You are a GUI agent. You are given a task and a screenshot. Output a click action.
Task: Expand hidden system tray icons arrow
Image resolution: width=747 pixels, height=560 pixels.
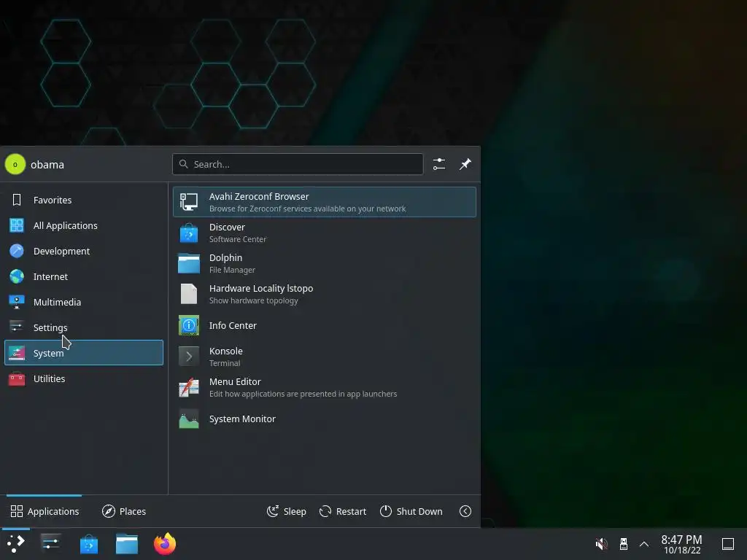coord(644,544)
